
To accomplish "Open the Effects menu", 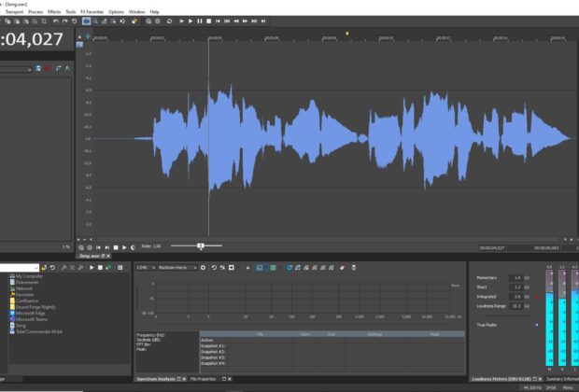I will point(52,11).
